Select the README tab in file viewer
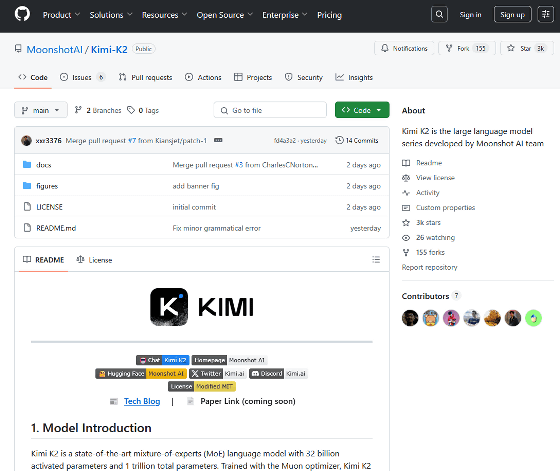 44,260
